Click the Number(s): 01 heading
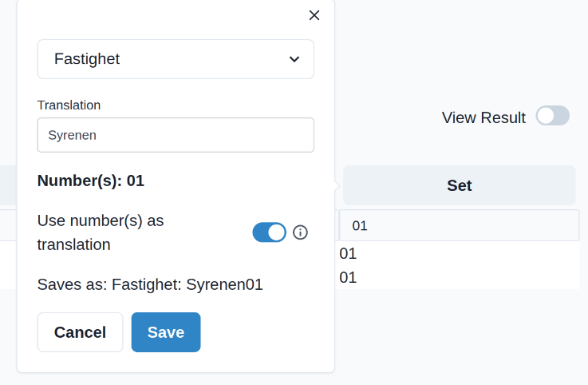Screen dimensions: 588x385 [91, 181]
